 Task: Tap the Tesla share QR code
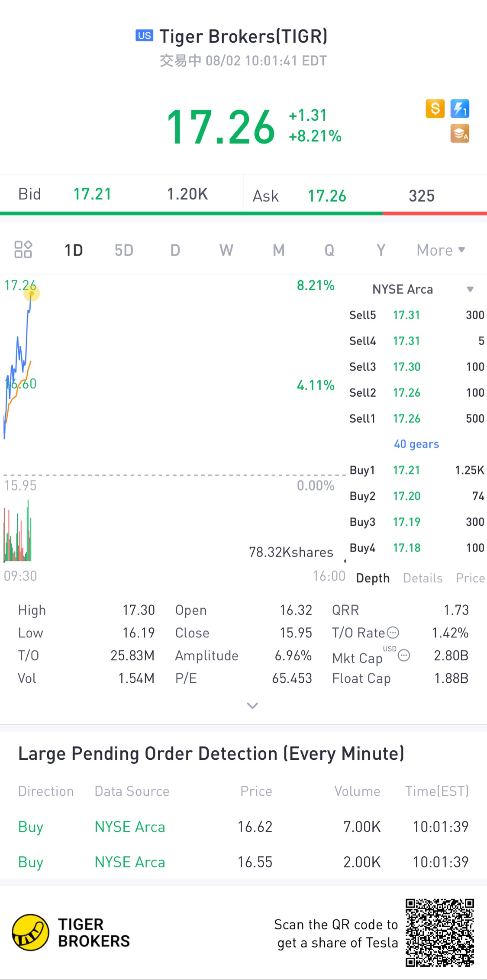point(439,932)
